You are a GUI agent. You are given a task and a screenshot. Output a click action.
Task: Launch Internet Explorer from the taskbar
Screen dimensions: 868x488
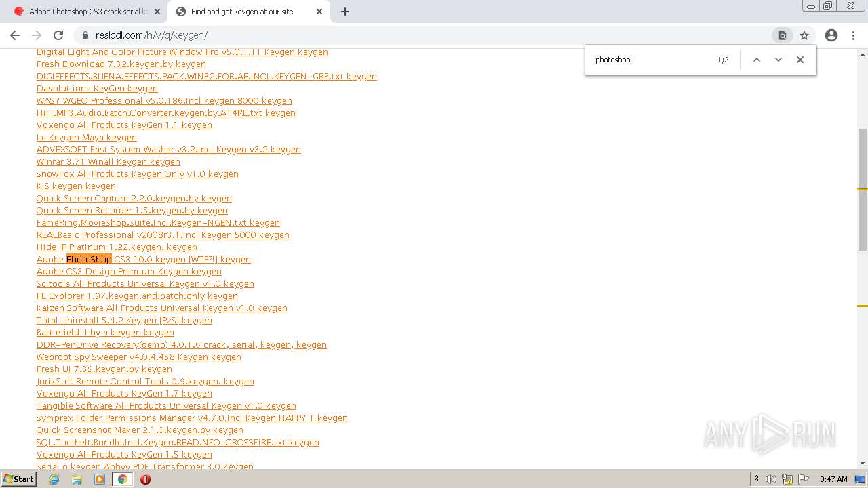[x=54, y=479]
